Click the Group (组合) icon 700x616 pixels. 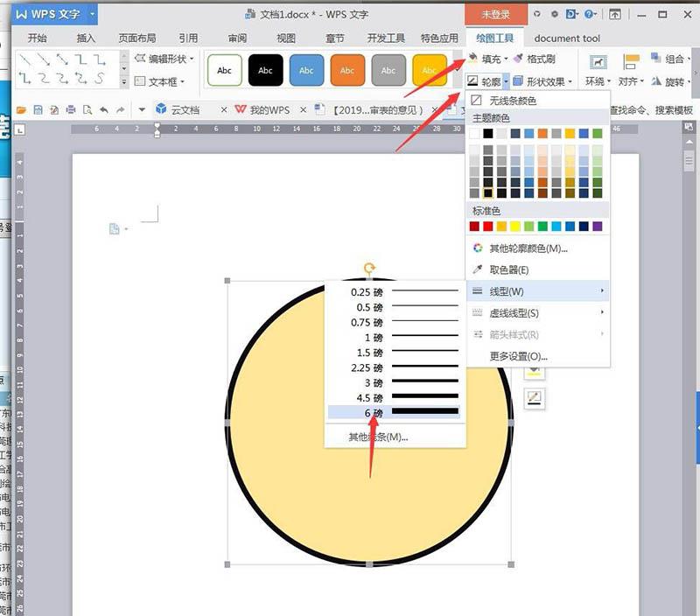(x=656, y=59)
